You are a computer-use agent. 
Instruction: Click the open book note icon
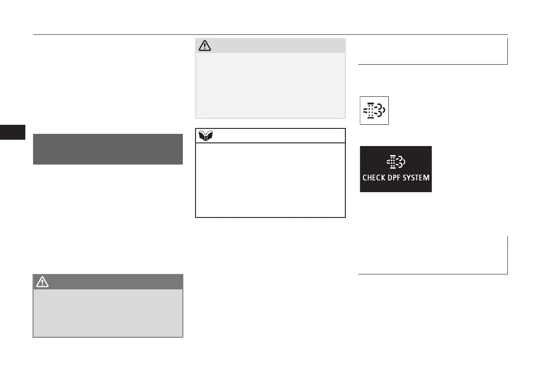[x=205, y=135]
